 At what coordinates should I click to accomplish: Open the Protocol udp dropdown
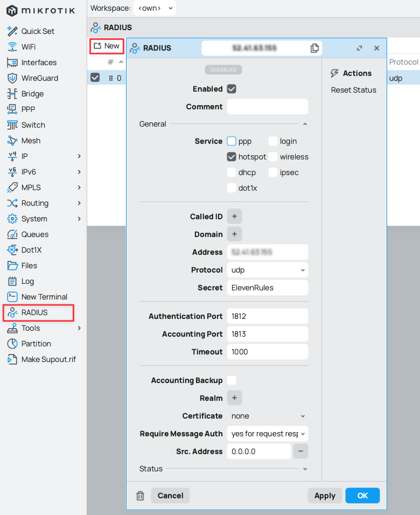(x=268, y=270)
